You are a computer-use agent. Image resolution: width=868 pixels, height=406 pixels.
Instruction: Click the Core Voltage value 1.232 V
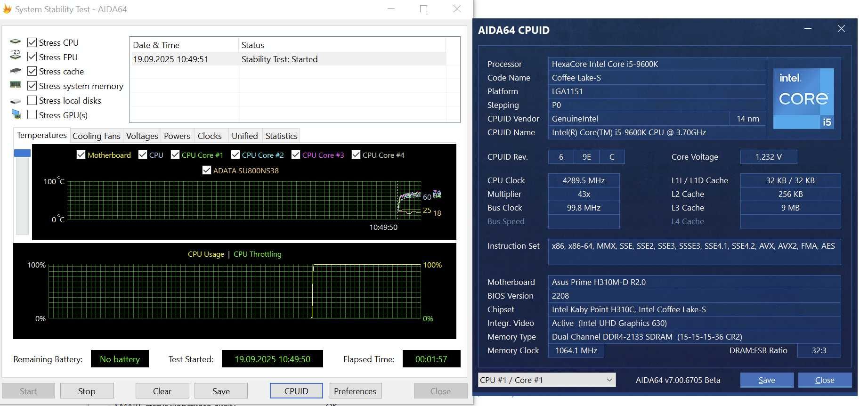[x=769, y=157]
